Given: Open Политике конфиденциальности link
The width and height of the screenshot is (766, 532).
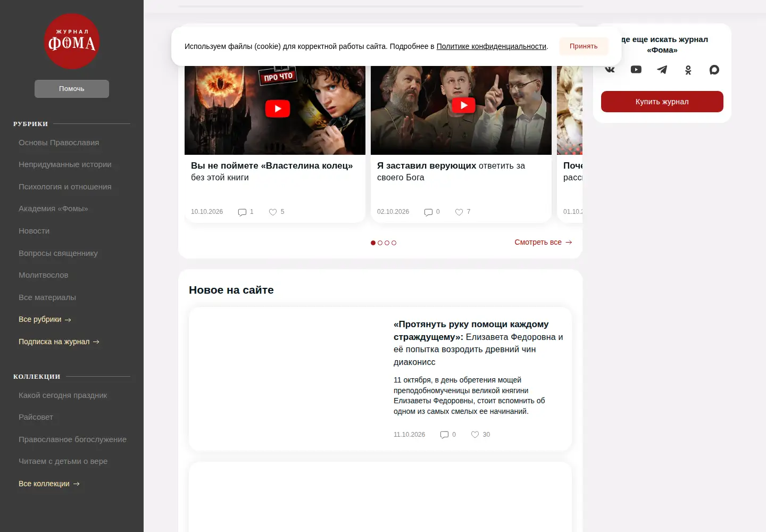Looking at the screenshot, I should [x=492, y=46].
